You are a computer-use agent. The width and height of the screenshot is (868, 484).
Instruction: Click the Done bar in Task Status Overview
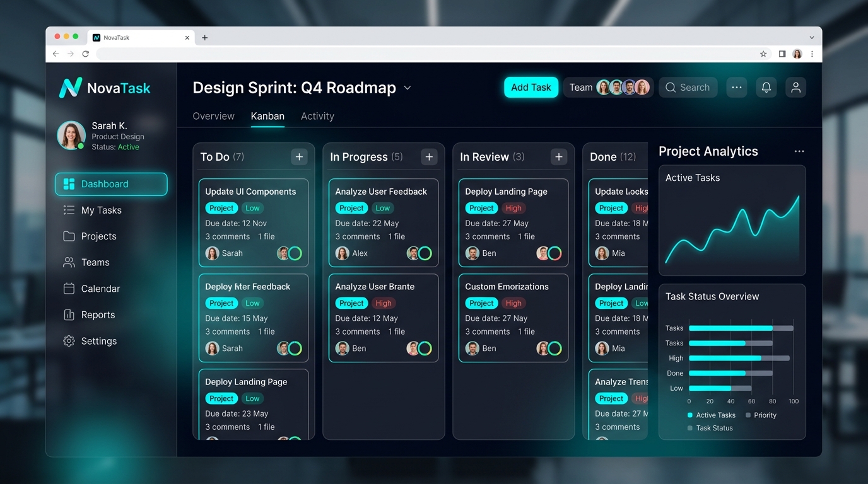click(x=730, y=373)
